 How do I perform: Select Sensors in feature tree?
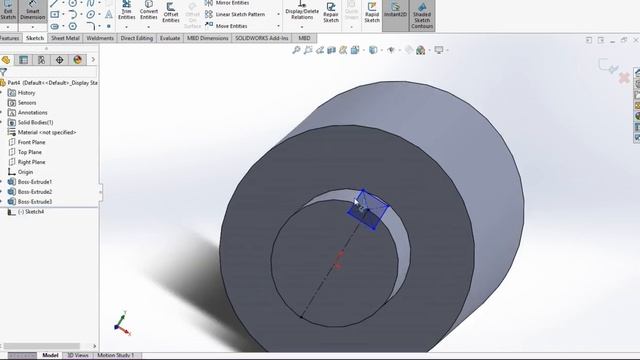(x=22, y=103)
